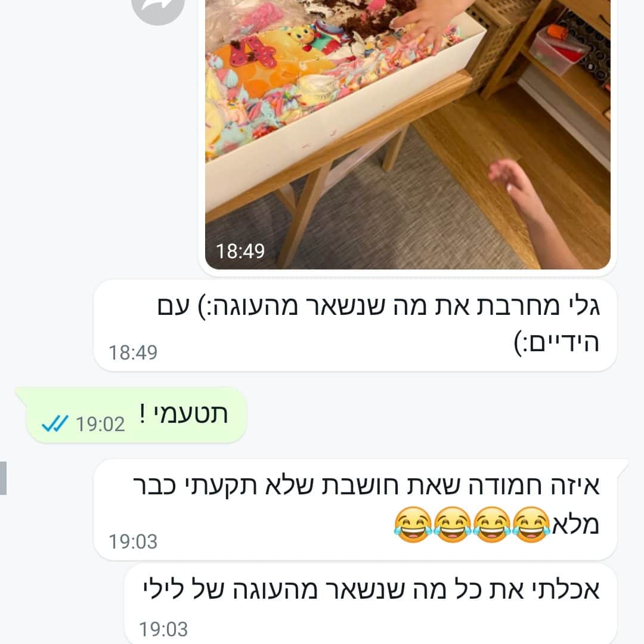
Task: Click the word הידיים in the second line
Action: pos(564,343)
